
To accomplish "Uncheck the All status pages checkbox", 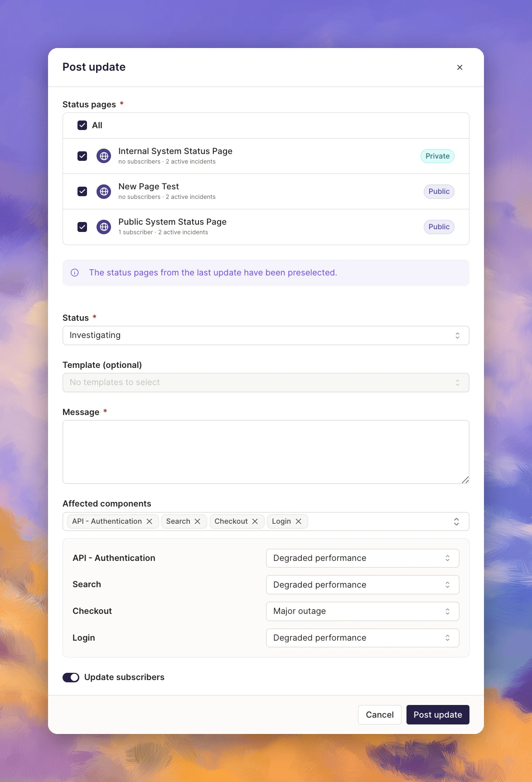I will (x=82, y=126).
